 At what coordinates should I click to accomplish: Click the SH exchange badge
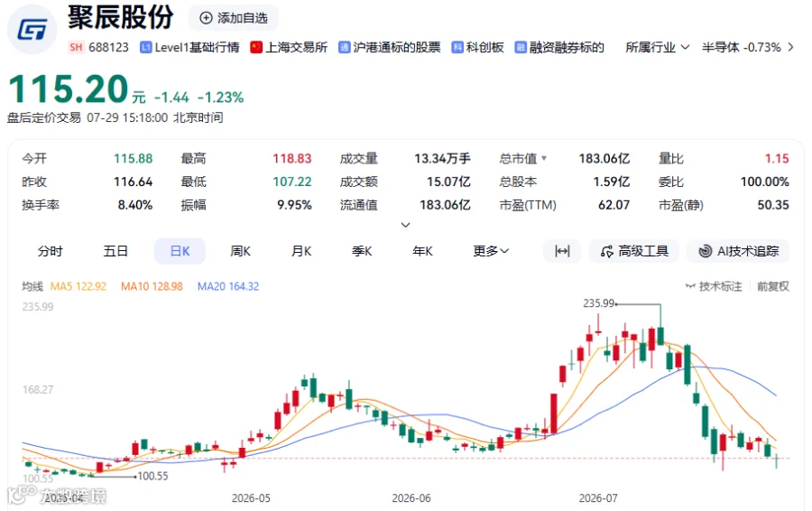coord(76,47)
